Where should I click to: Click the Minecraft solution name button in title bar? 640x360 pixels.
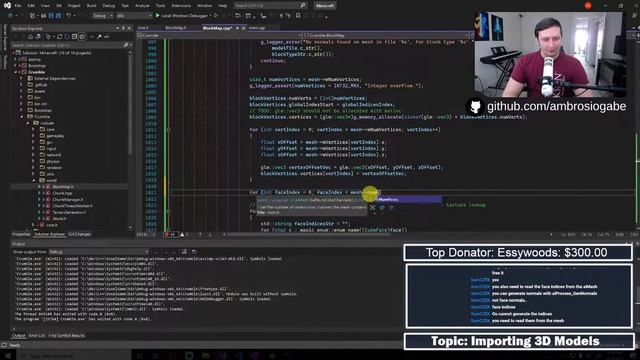[325, 6]
